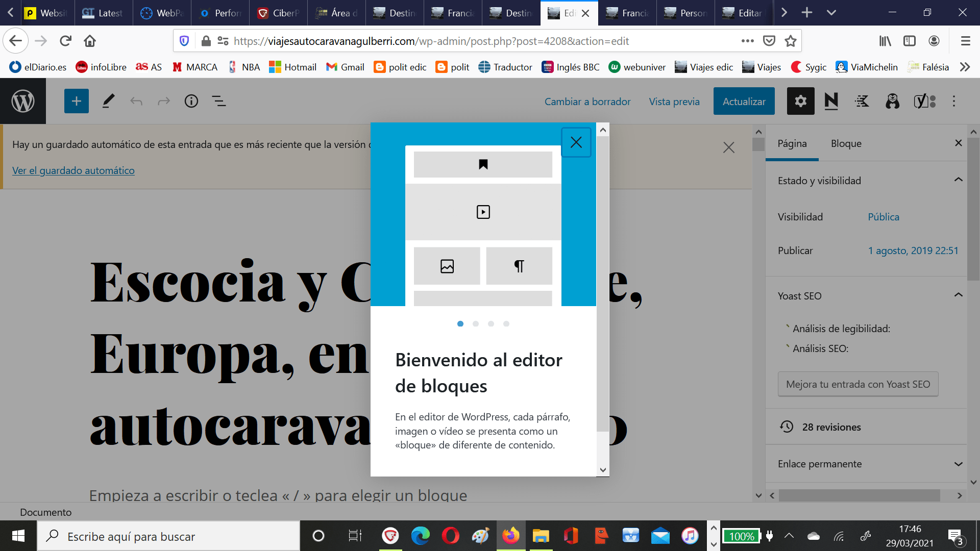This screenshot has height=551, width=980.
Task: Show more bookmarks chevron
Action: (x=965, y=67)
